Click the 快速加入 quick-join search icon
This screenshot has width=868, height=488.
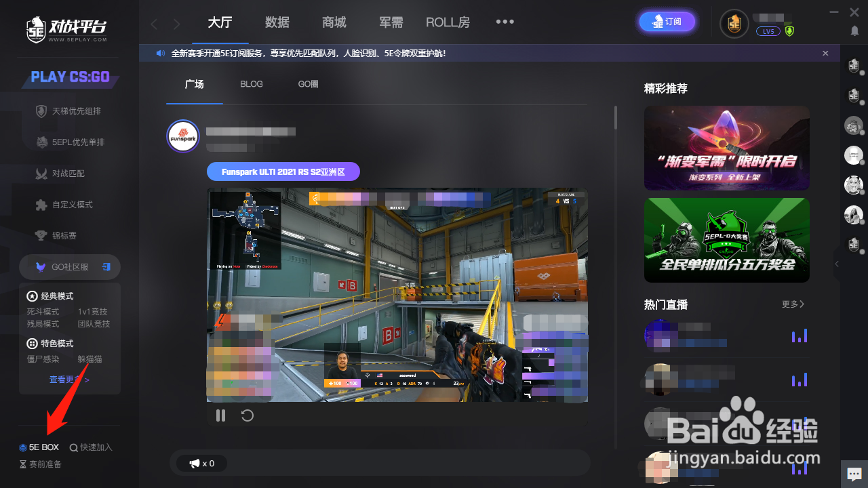[91, 447]
